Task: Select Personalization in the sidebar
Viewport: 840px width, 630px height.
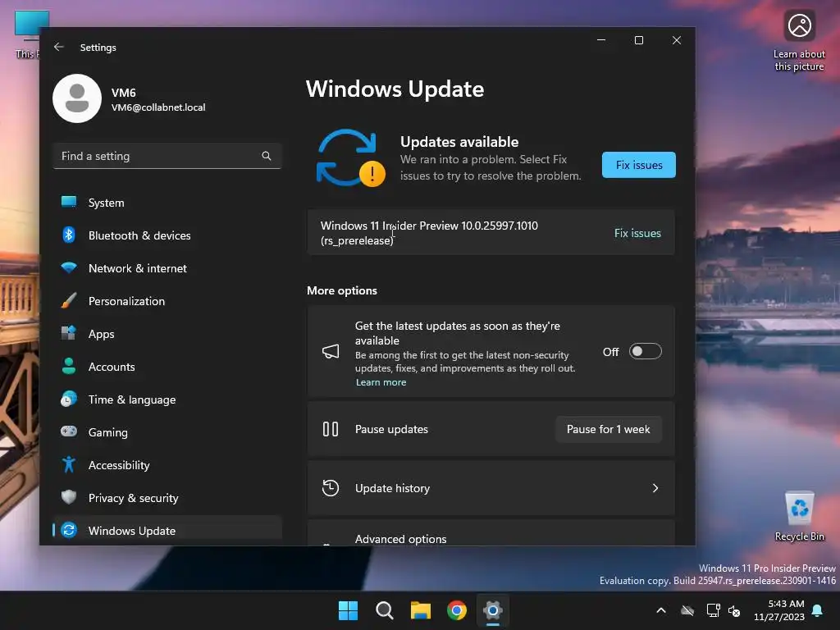Action: click(167, 301)
